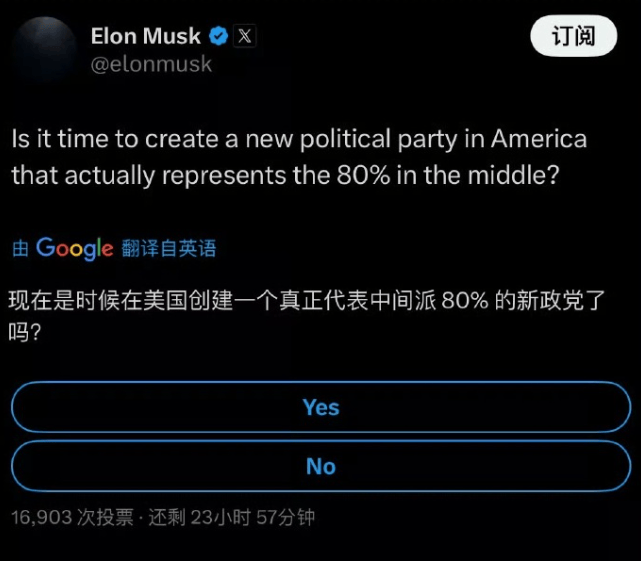The height and width of the screenshot is (561, 641).
Task: Tap the 订阅 subscribe button
Action: [x=574, y=36]
